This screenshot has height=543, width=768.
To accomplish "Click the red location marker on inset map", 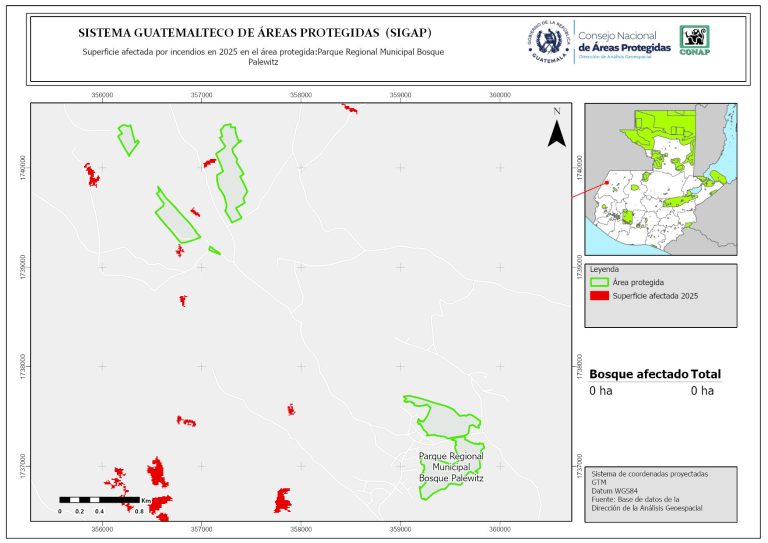I will pos(607,183).
